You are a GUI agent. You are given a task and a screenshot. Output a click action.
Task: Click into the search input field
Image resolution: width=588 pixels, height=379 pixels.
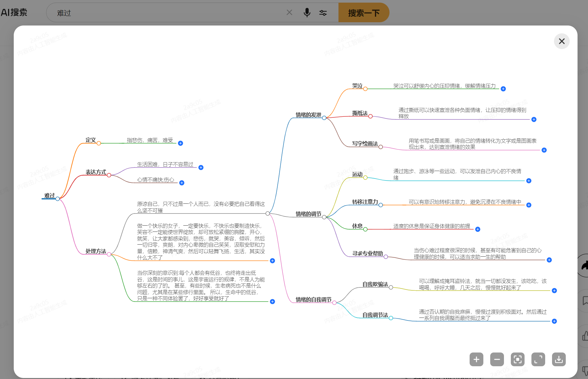[x=170, y=13]
